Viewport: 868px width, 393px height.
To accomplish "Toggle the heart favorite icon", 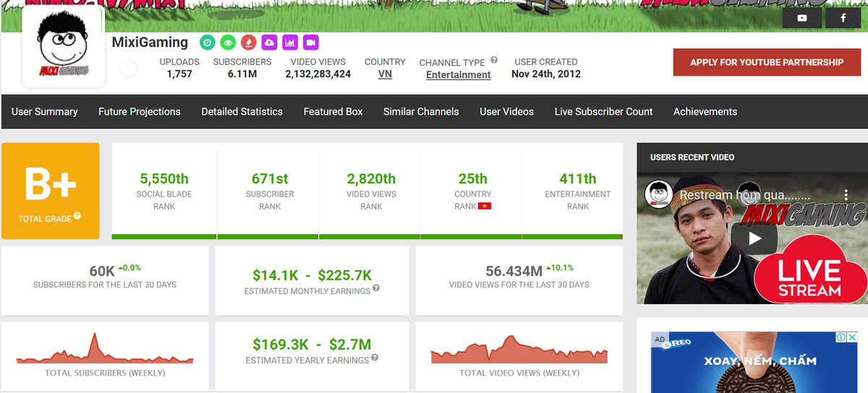I will coord(128,71).
